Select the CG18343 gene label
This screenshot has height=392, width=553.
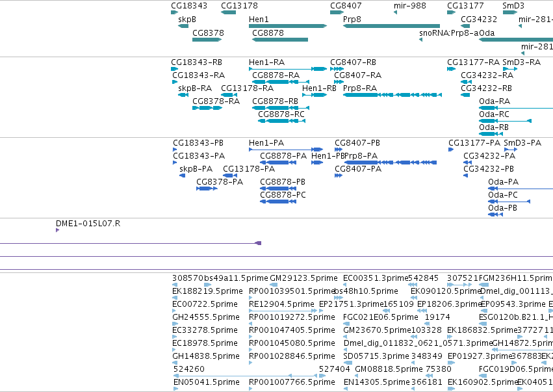point(189,6)
